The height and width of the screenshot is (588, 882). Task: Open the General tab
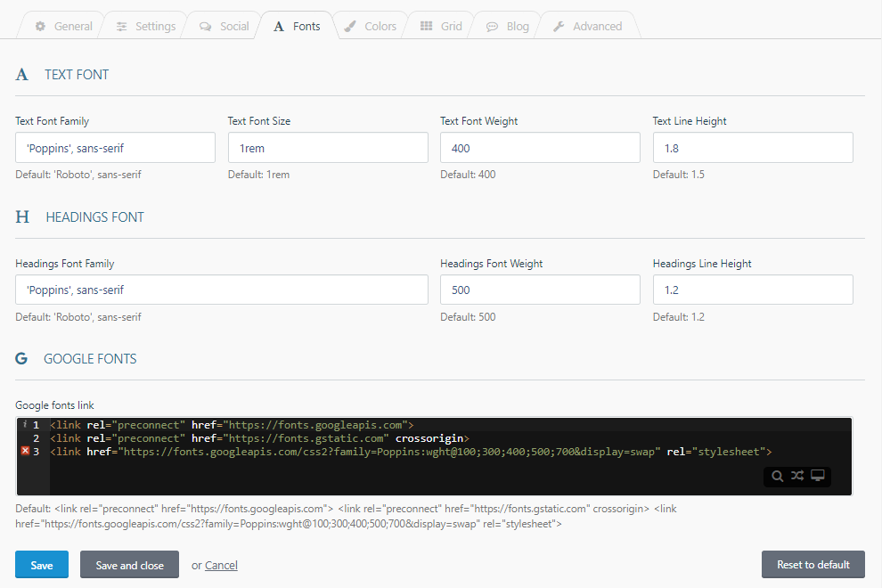point(63,27)
